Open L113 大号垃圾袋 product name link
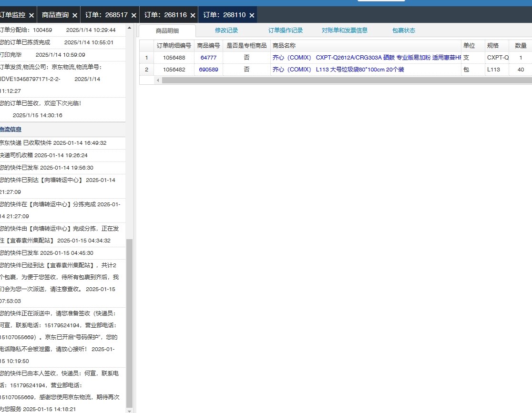The height and width of the screenshot is (413, 532). pos(338,70)
